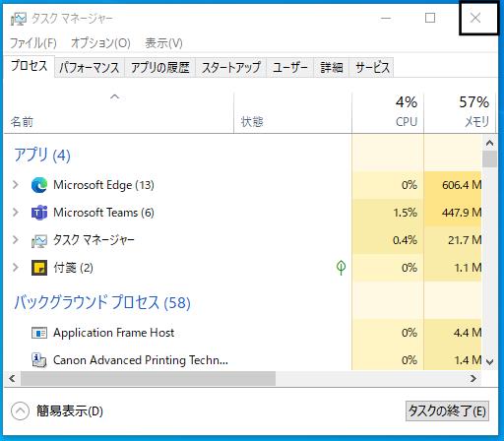The height and width of the screenshot is (441, 504).
Task: Select the Microsoft Teams app icon
Action: coord(39,213)
